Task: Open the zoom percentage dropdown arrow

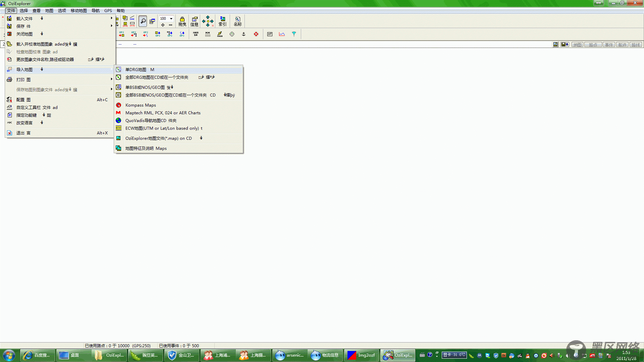Action: point(171,18)
